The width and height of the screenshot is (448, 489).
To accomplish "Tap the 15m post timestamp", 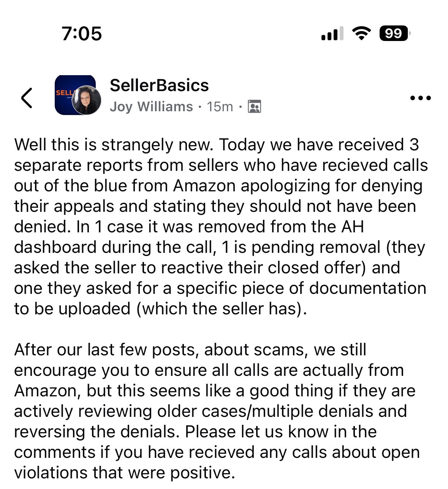I will point(220,107).
